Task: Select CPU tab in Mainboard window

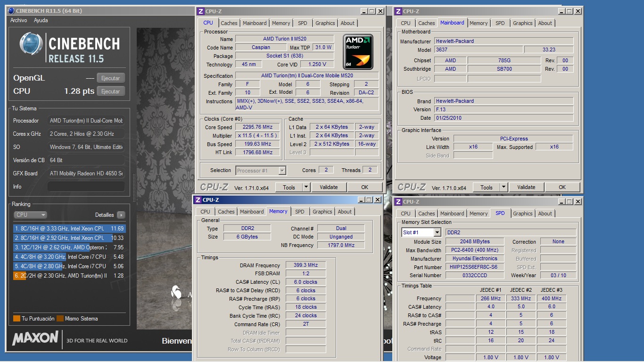Action: pyautogui.click(x=405, y=23)
